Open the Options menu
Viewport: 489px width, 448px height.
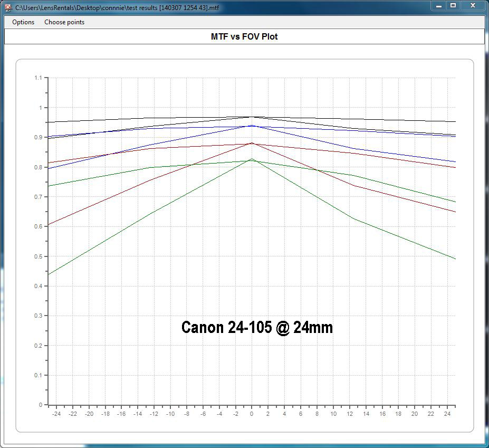click(x=23, y=22)
